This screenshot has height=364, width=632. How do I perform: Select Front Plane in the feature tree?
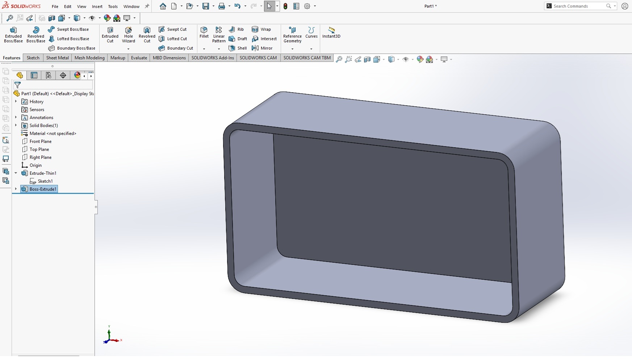40,141
